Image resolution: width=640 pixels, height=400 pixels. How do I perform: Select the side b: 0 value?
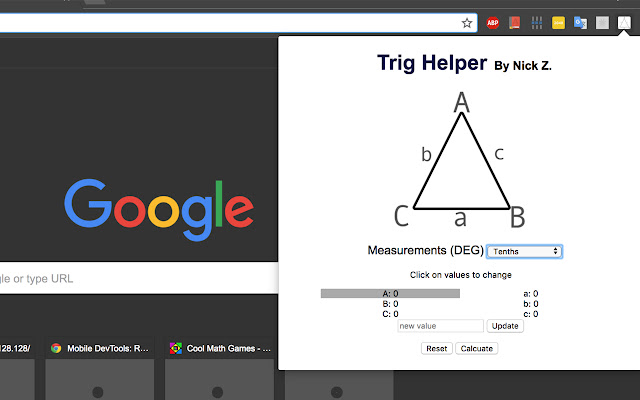click(x=531, y=304)
